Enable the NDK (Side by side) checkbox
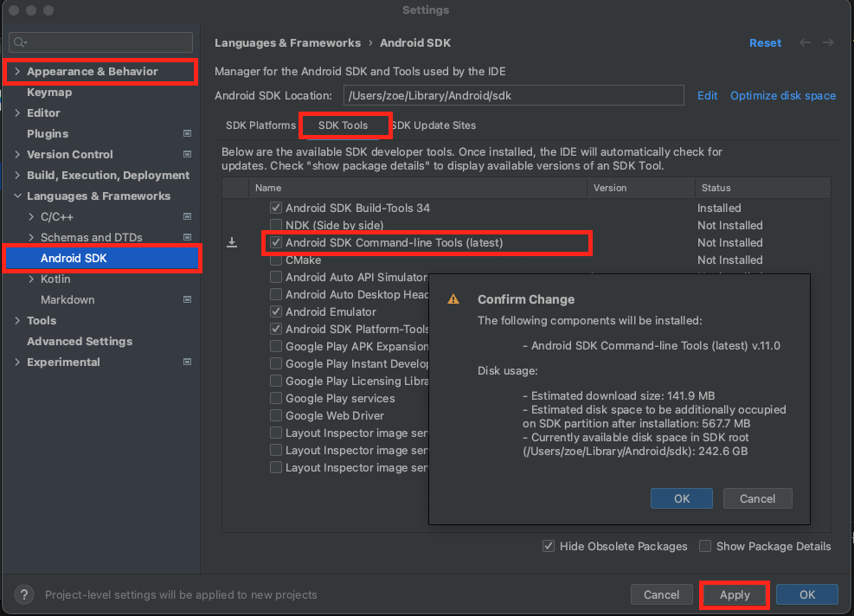This screenshot has width=854, height=616. (x=276, y=225)
